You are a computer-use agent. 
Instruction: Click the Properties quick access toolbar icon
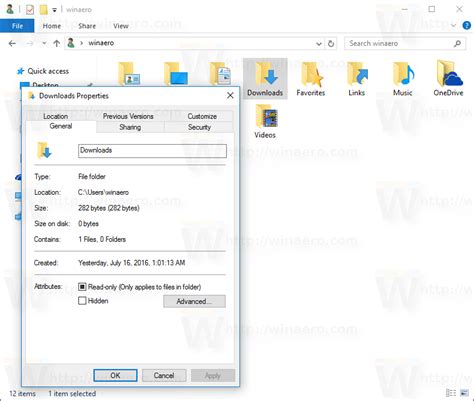pyautogui.click(x=30, y=10)
